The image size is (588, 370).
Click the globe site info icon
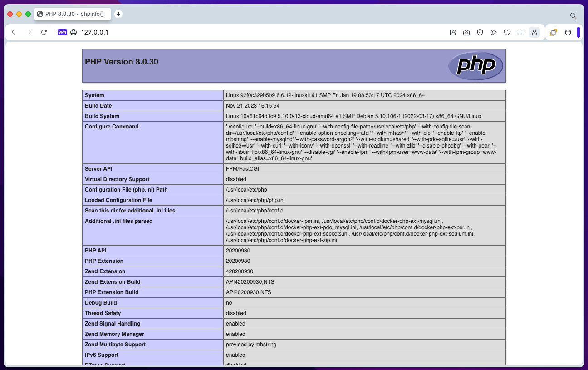[73, 32]
